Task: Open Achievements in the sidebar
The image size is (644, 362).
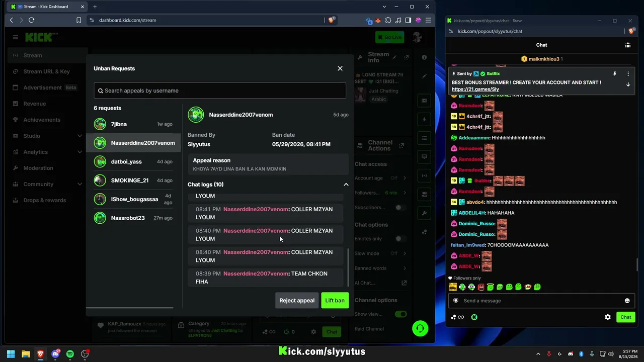Action: click(x=48, y=120)
